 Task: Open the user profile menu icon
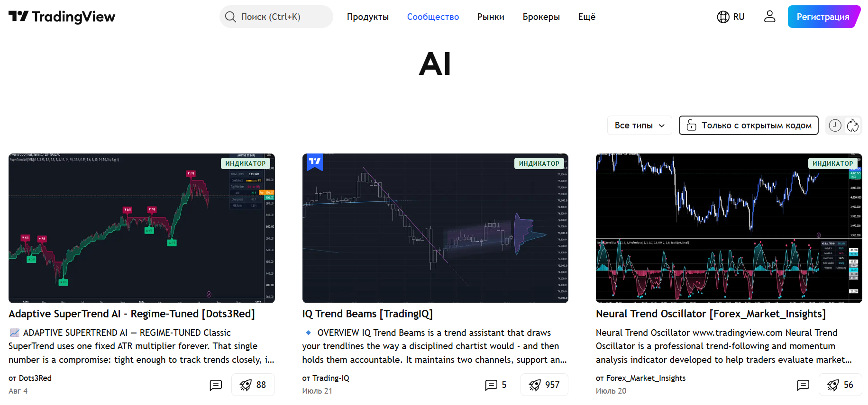click(x=769, y=17)
